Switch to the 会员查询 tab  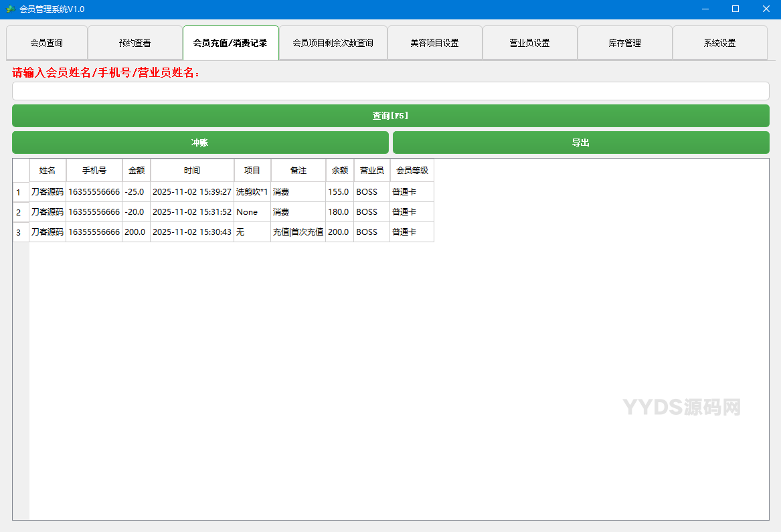47,42
